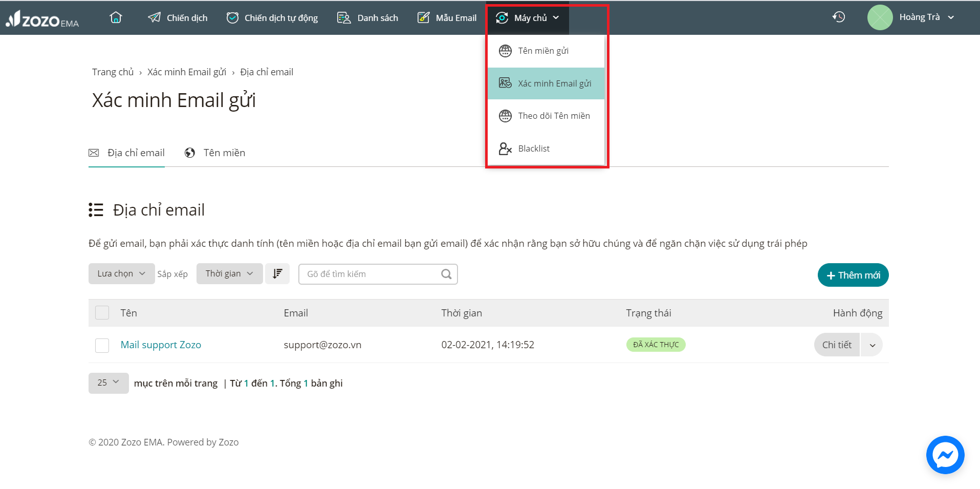Expand the Hoàng Trà account menu
The image size is (980, 489).
coord(927,17)
